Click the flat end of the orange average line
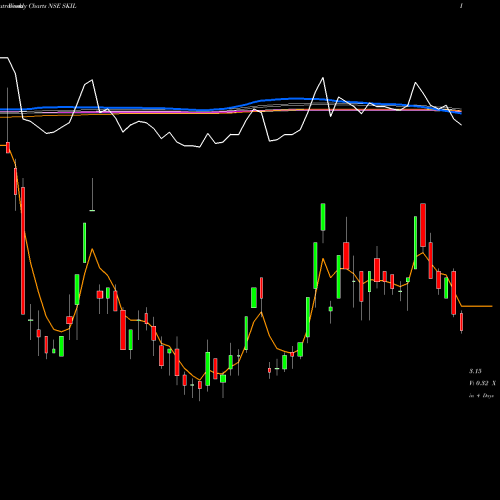Image resolution: width=500 pixels, height=500 pixels. point(477,306)
